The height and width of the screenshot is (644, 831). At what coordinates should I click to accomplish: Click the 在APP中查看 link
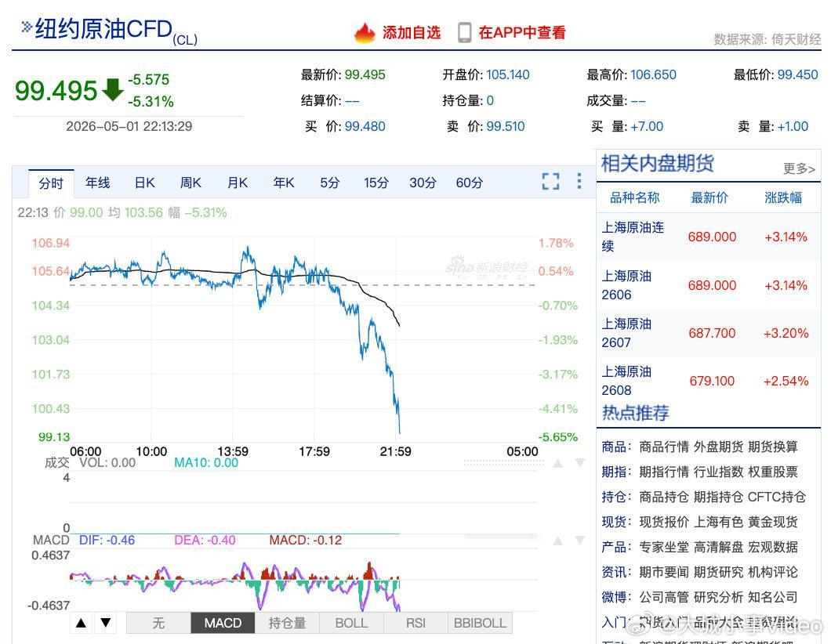[x=521, y=33]
